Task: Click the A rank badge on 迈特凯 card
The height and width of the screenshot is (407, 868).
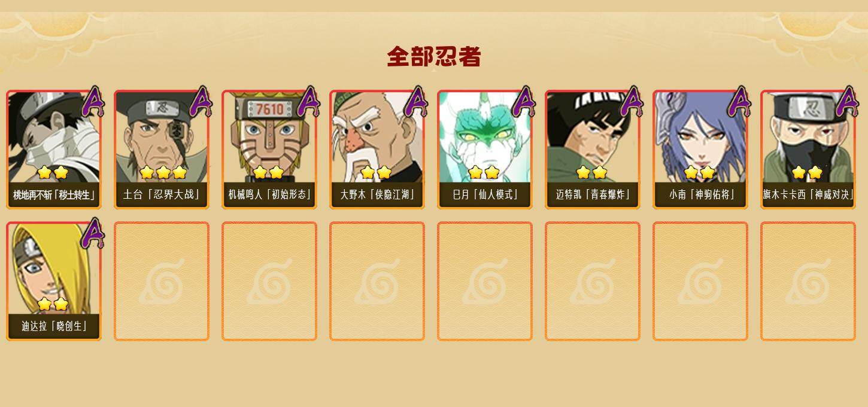Action: pyautogui.click(x=632, y=102)
